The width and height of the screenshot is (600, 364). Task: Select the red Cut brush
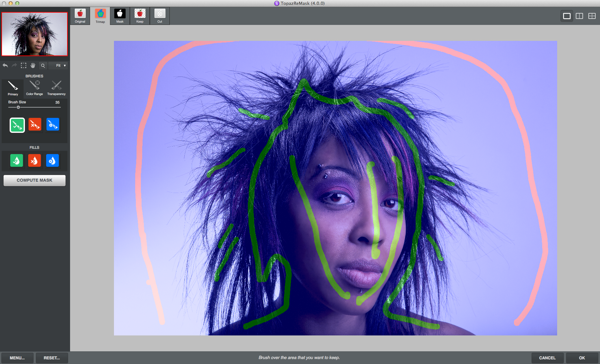pos(35,125)
